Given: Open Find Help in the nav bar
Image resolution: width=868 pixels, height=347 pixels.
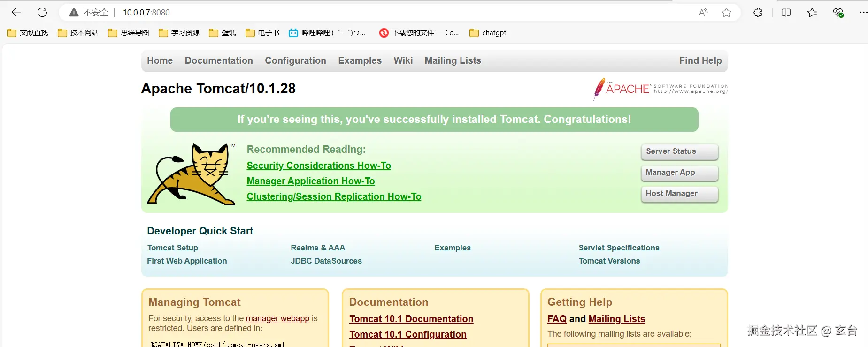Looking at the screenshot, I should point(700,60).
